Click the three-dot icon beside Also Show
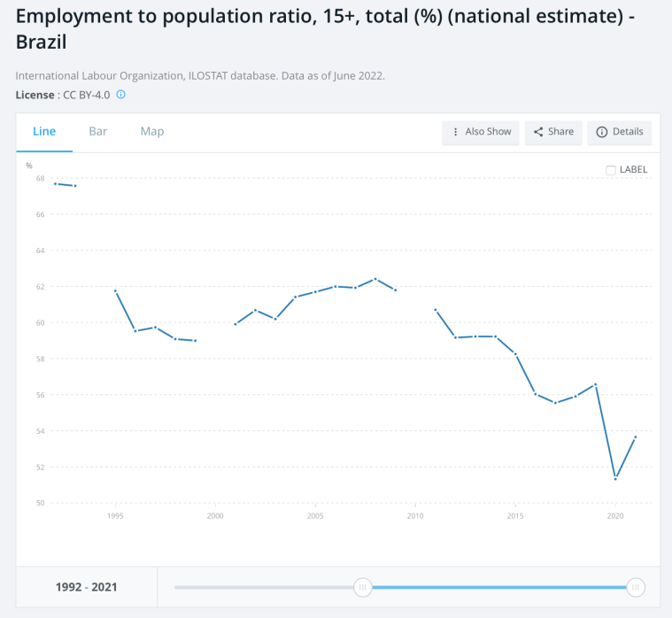The width and height of the screenshot is (672, 618). (x=455, y=132)
